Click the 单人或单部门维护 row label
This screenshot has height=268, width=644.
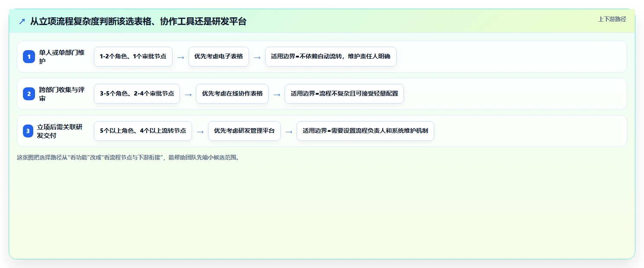tap(62, 57)
